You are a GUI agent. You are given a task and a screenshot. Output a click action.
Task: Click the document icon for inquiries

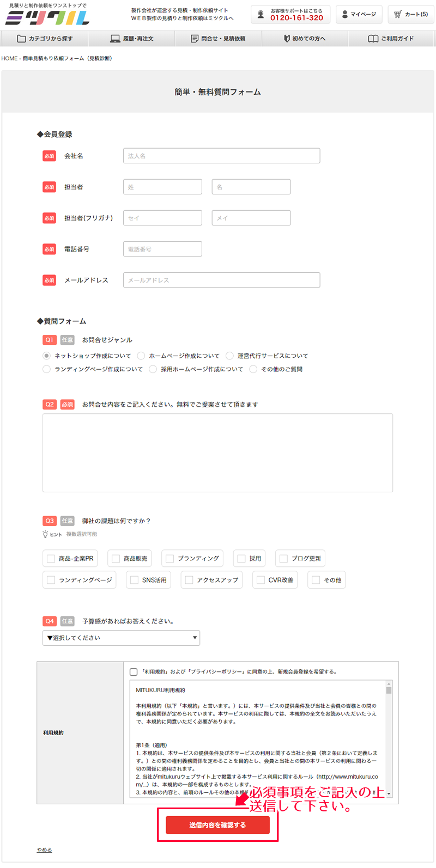[195, 39]
